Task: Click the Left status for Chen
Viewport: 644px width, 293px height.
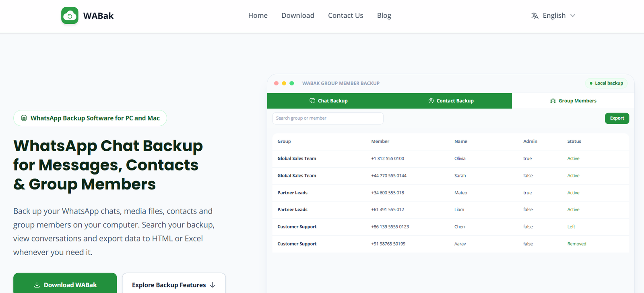Action: pos(571,227)
